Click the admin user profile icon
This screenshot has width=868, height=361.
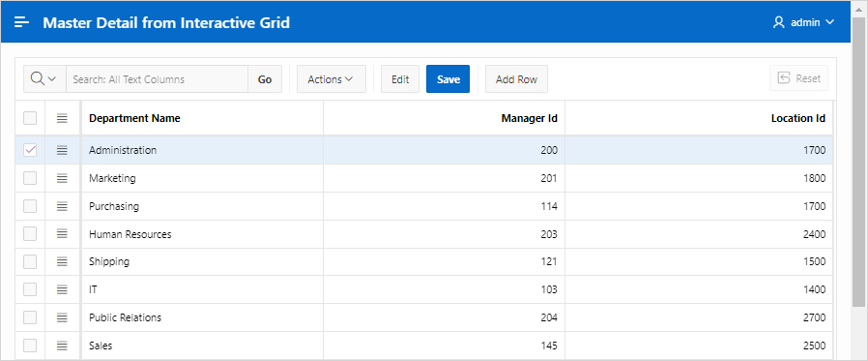pyautogui.click(x=779, y=22)
